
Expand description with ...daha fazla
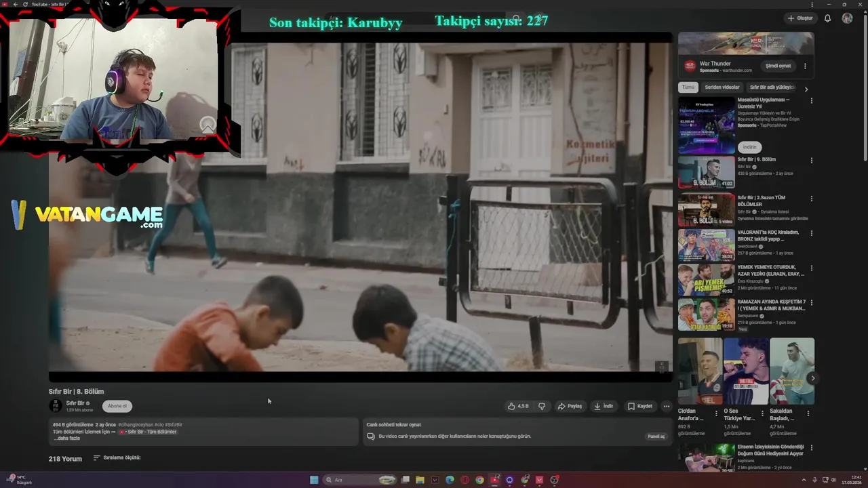click(66, 439)
